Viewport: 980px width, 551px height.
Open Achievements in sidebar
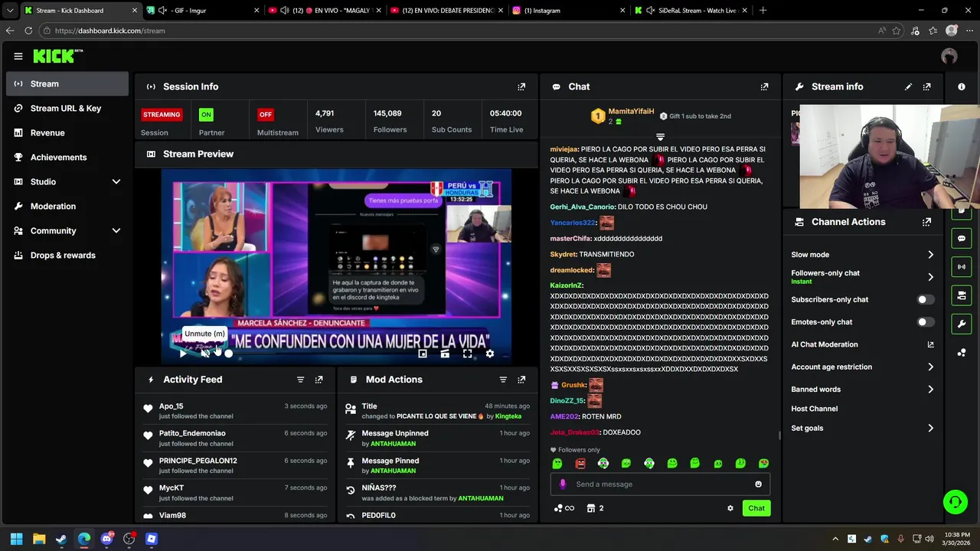pos(67,158)
